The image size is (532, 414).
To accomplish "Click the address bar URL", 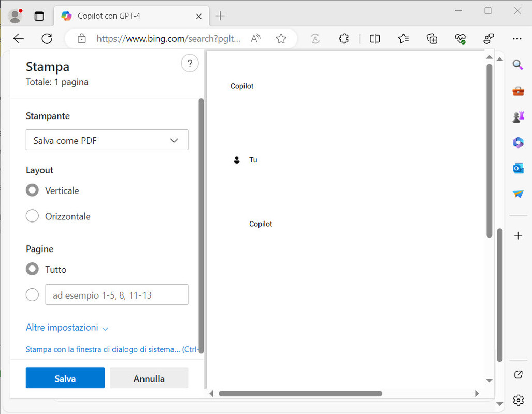I will (x=168, y=39).
